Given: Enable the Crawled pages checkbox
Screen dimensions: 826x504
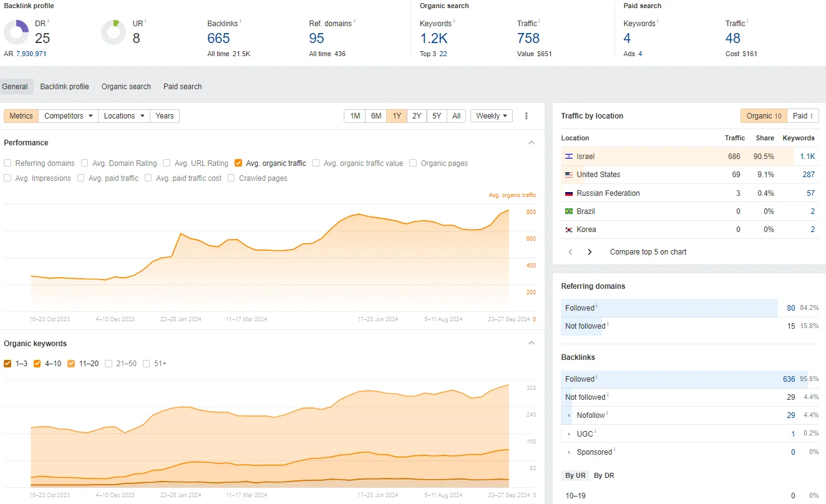Looking at the screenshot, I should [x=231, y=178].
